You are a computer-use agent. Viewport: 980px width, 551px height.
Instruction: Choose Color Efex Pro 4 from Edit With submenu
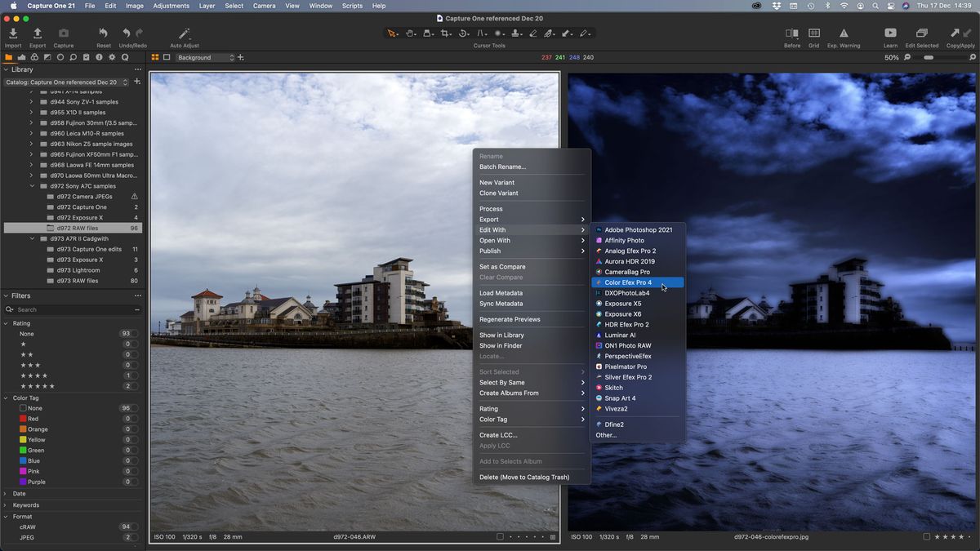628,282
